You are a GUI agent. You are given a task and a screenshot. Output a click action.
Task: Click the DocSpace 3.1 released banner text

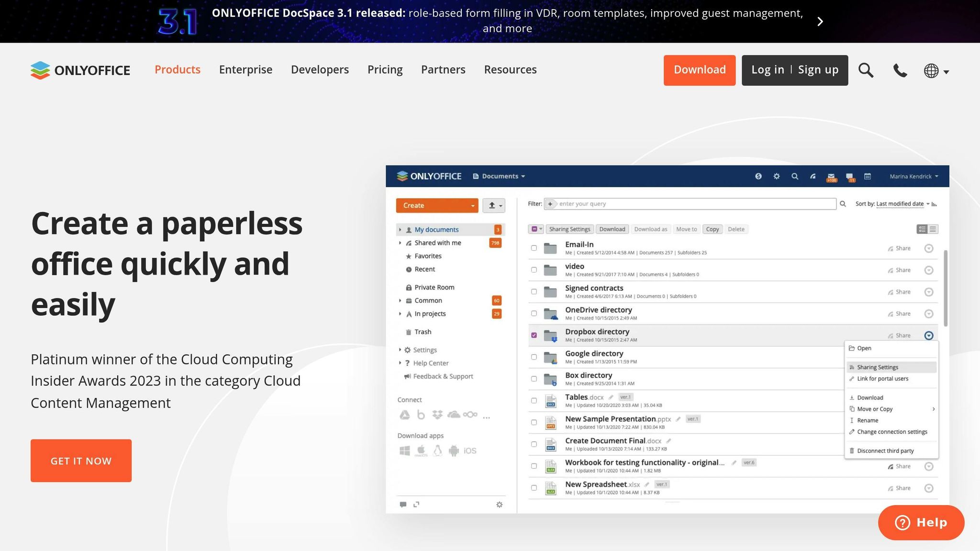tap(507, 21)
